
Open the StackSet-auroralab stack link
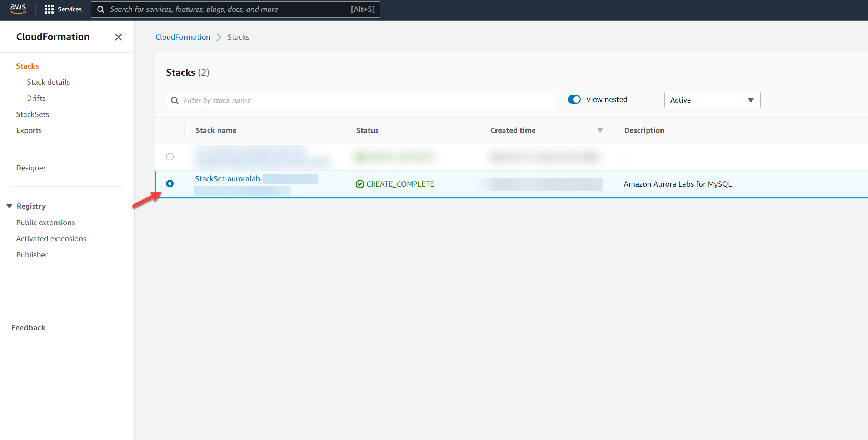pos(229,179)
